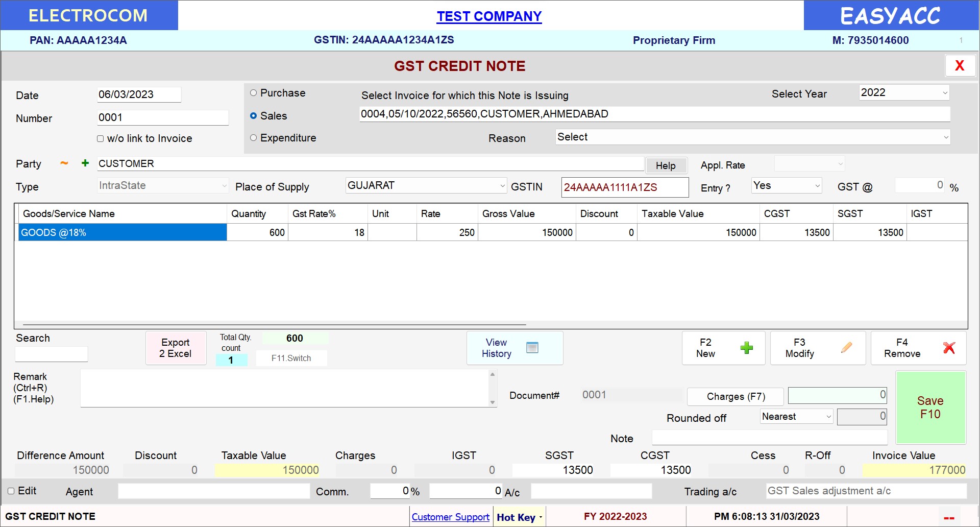Select the Expenditure radio button

[254, 138]
